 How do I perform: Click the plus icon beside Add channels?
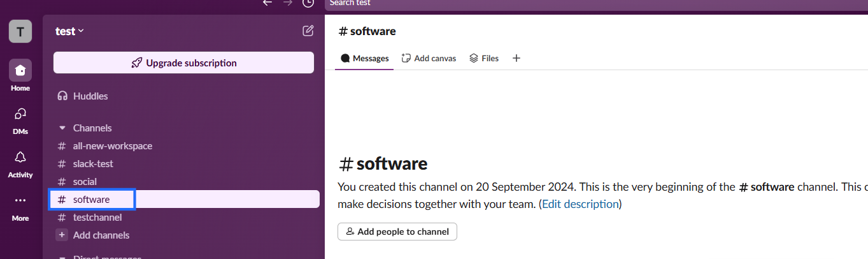pos(62,235)
